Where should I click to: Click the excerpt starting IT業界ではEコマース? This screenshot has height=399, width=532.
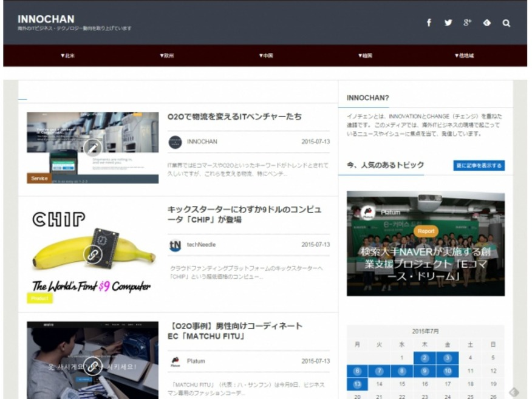[248, 169]
